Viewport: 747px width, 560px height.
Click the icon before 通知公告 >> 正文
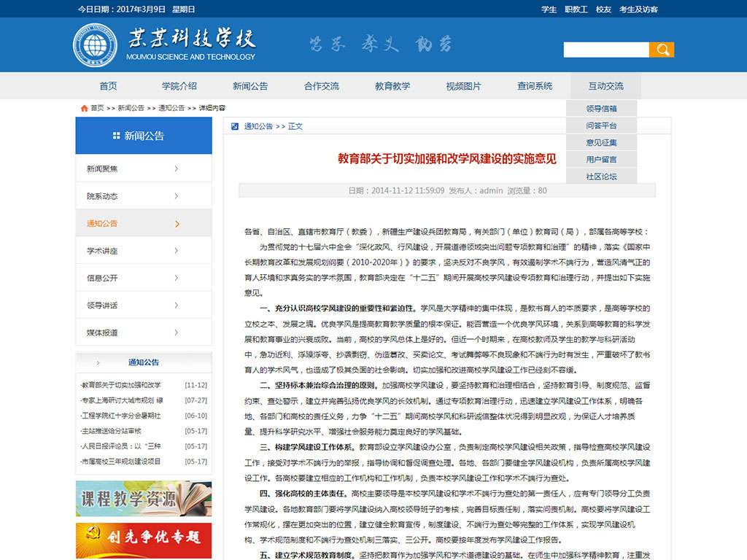pos(234,126)
